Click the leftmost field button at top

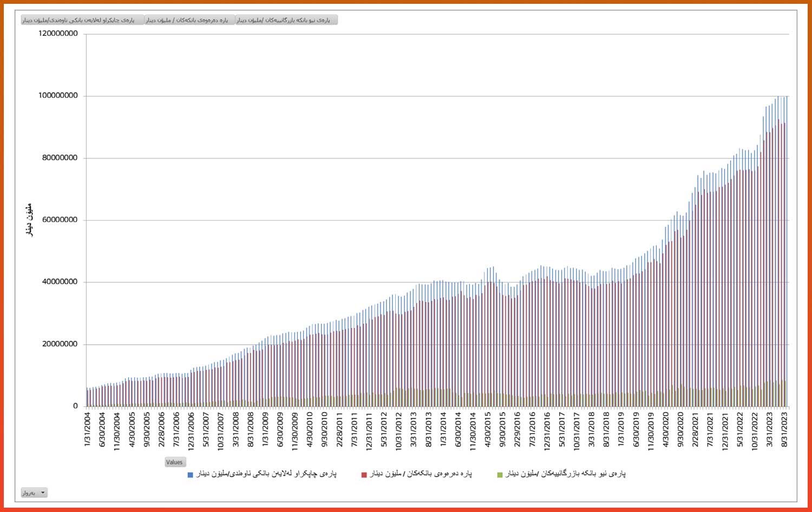point(82,20)
